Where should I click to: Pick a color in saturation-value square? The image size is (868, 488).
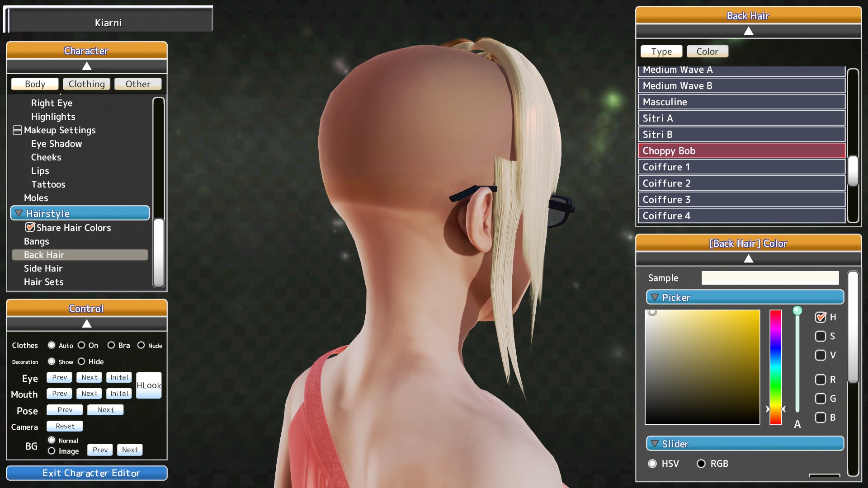tap(703, 367)
